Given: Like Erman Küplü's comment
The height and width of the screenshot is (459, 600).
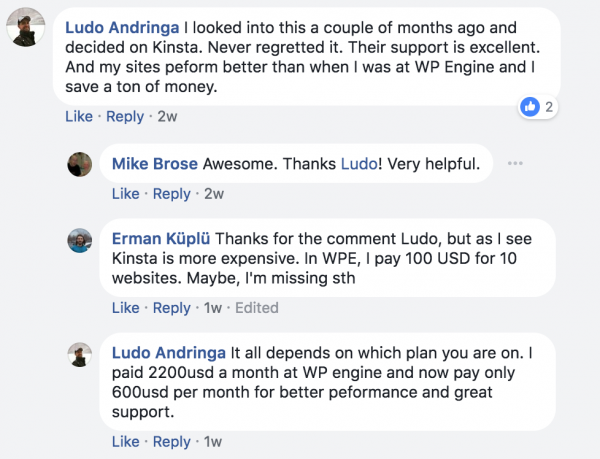Looking at the screenshot, I should click(x=126, y=308).
